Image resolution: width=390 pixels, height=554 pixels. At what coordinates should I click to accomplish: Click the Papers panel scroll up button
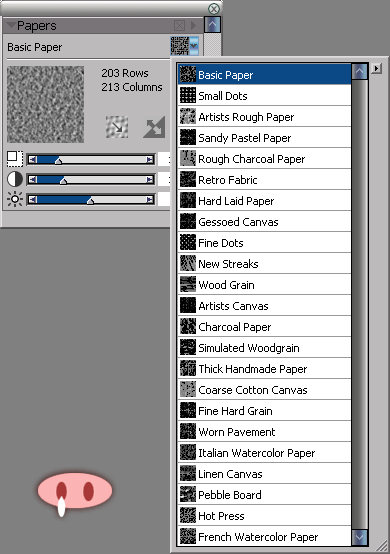[x=212, y=25]
